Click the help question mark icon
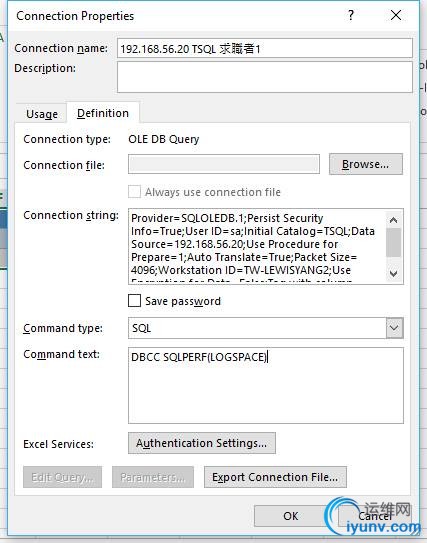This screenshot has height=543, width=427. (351, 15)
